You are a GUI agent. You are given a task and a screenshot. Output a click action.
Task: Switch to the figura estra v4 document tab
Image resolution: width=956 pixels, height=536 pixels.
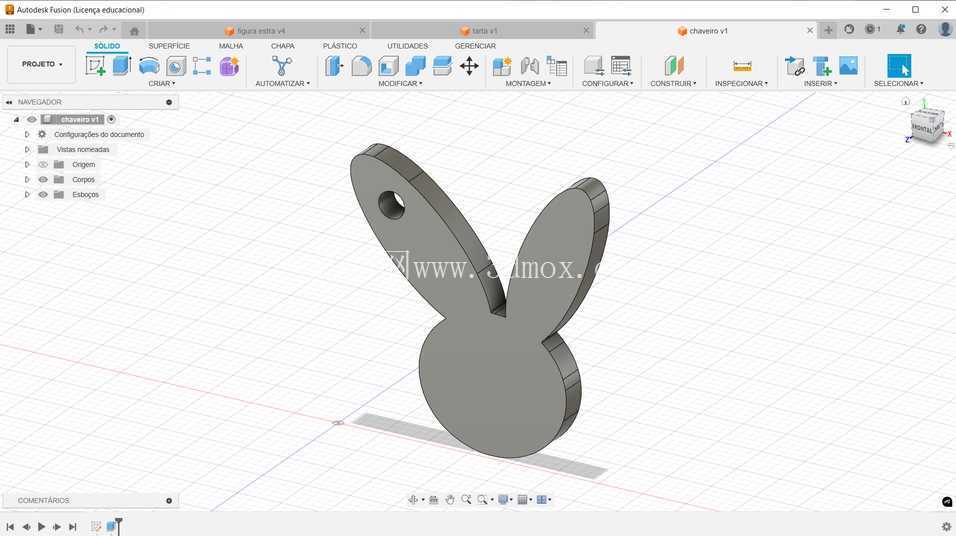259,30
